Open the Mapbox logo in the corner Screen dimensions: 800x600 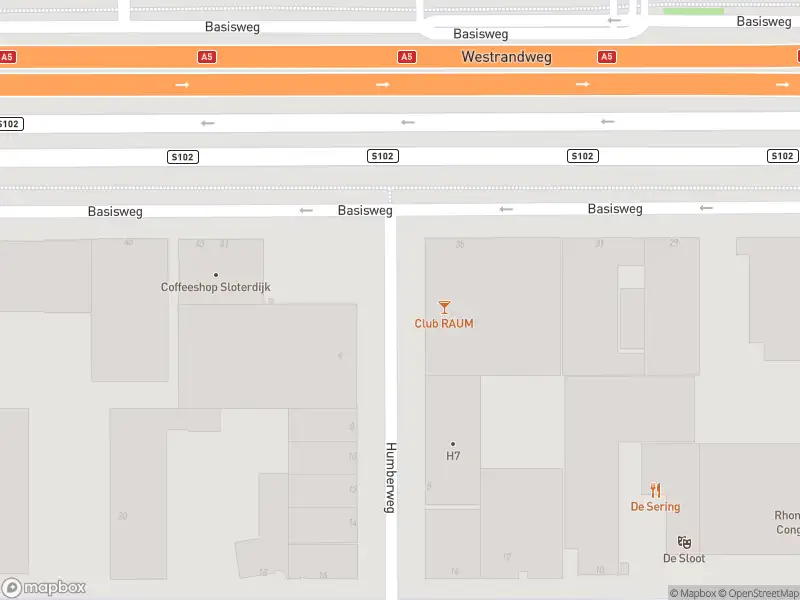tap(44, 587)
